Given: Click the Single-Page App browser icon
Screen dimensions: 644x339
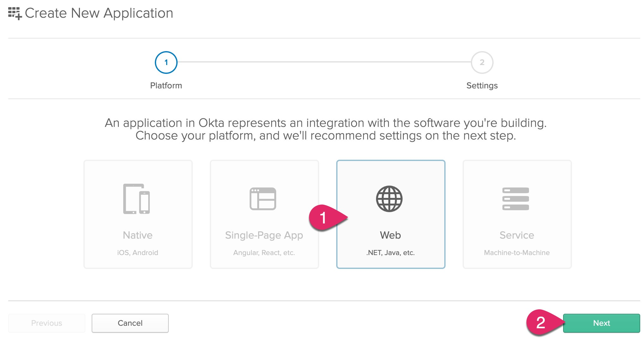Looking at the screenshot, I should 263,199.
